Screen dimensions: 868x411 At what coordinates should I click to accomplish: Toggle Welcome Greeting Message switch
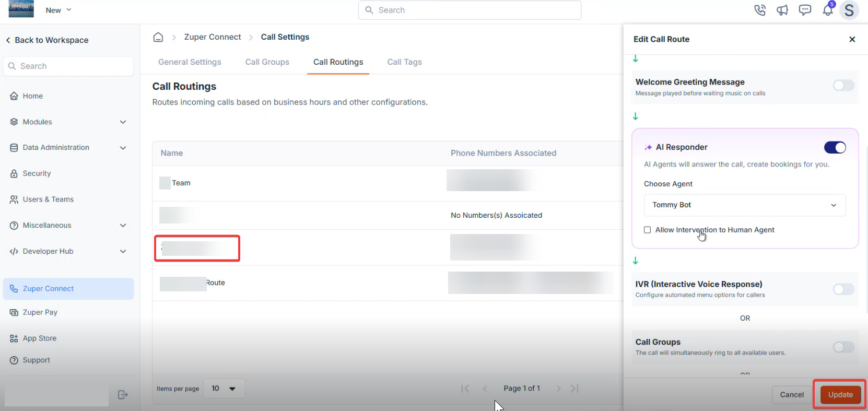(x=843, y=85)
